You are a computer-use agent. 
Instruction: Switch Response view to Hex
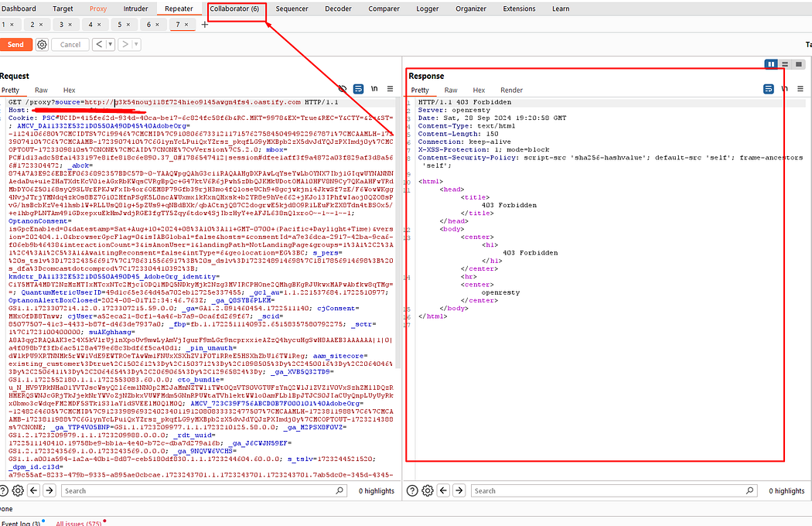point(479,90)
